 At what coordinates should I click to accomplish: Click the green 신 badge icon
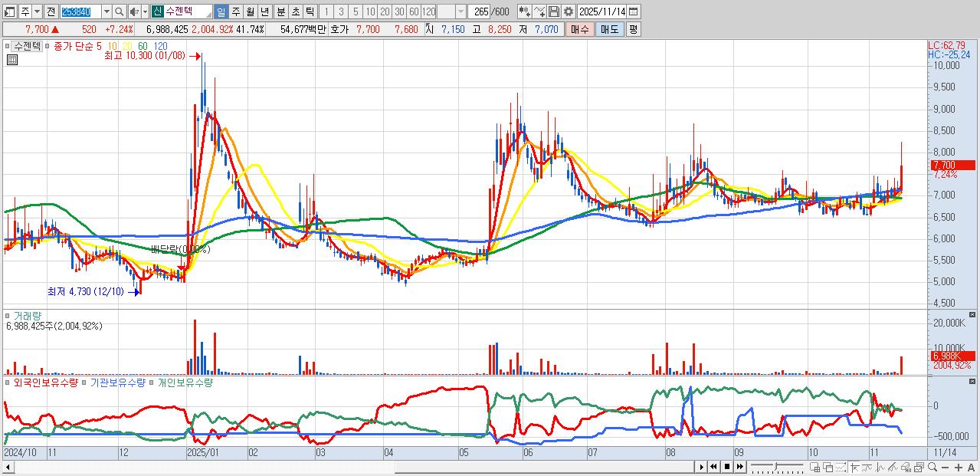pyautogui.click(x=157, y=11)
